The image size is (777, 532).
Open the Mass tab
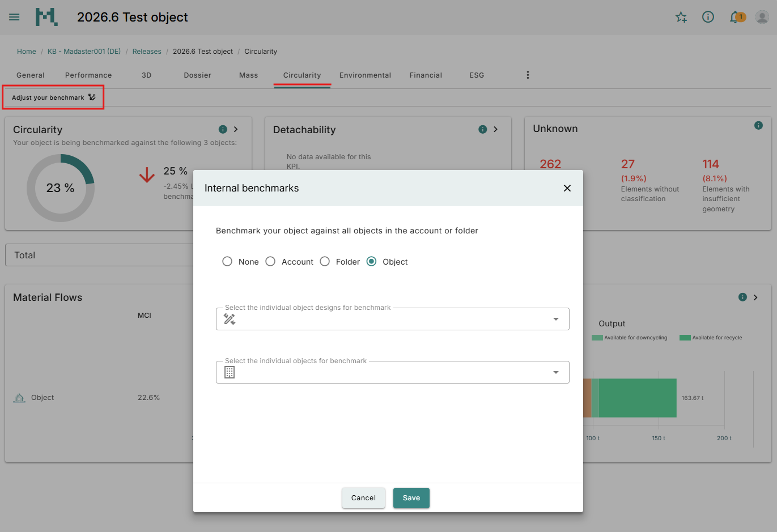(x=248, y=75)
